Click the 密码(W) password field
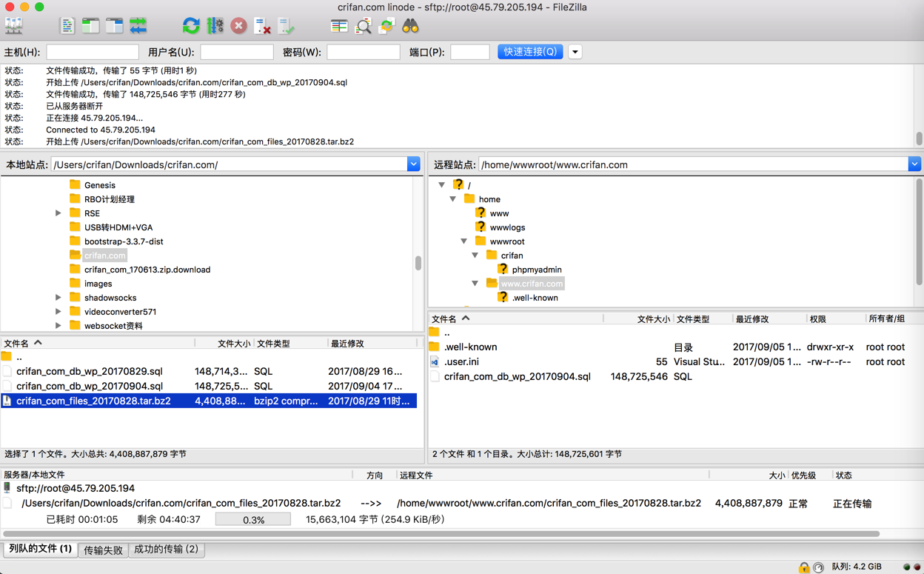 (364, 52)
